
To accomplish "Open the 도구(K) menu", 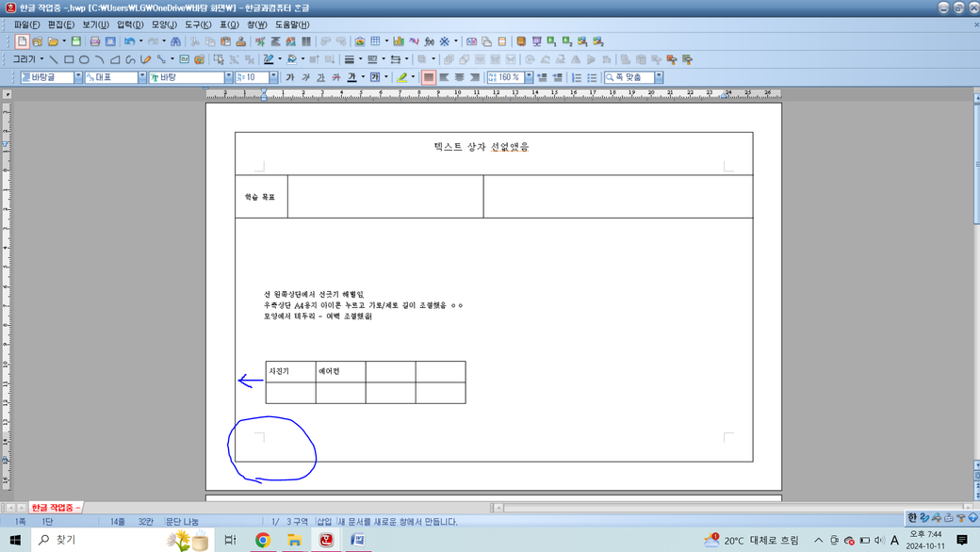I will click(x=198, y=24).
